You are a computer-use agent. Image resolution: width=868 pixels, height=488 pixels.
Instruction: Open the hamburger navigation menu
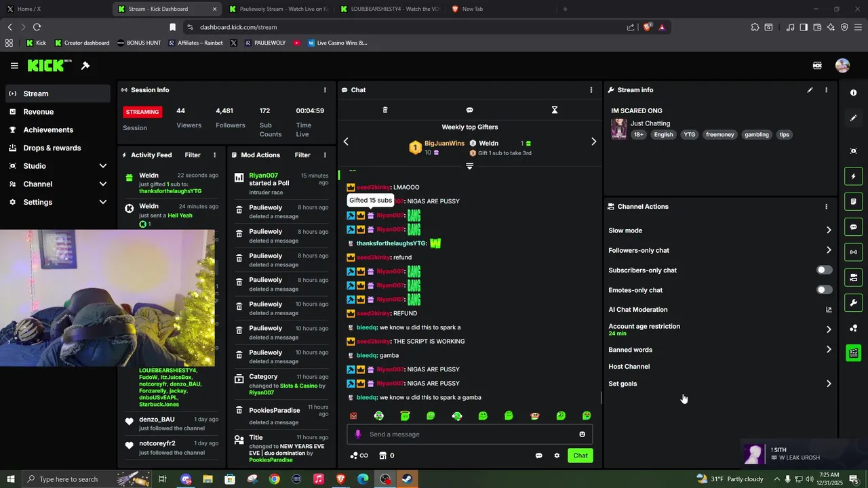coord(14,66)
